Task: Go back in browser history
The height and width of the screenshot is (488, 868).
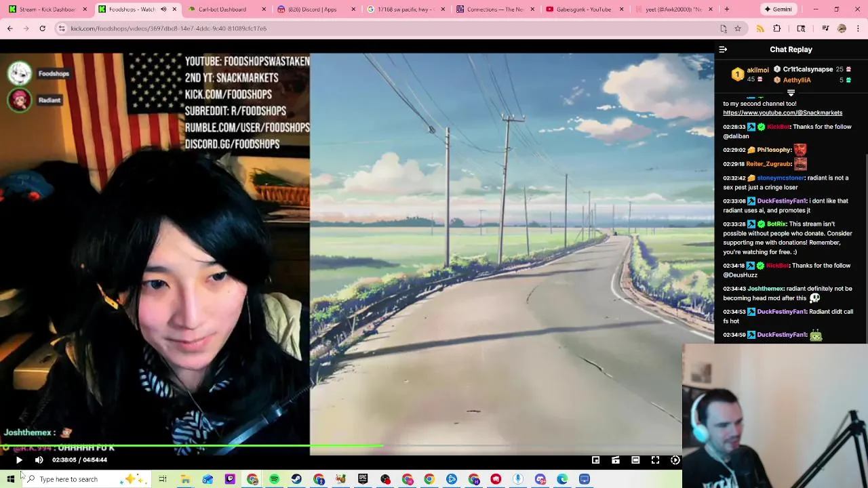Action: (9, 28)
